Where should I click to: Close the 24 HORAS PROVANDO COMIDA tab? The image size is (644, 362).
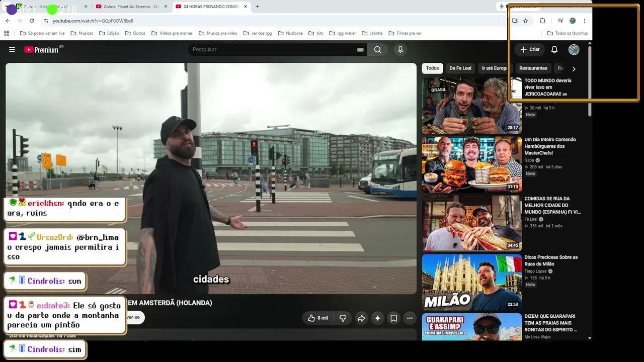pos(246,7)
